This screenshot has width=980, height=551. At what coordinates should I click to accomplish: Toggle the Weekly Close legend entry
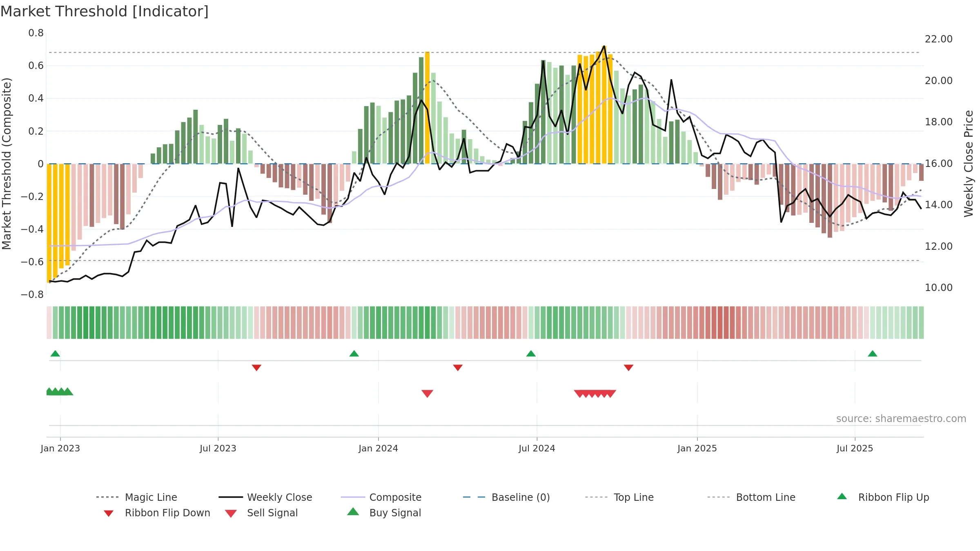click(265, 497)
